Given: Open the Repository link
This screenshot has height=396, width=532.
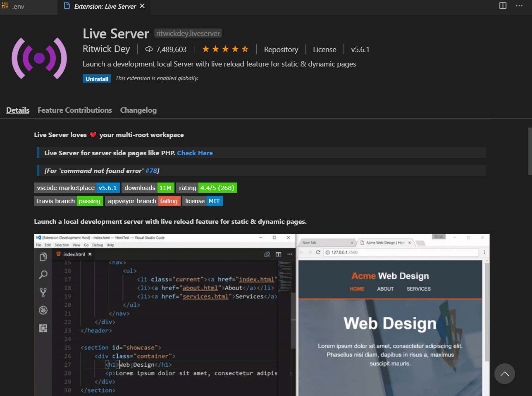Looking at the screenshot, I should coord(281,50).
